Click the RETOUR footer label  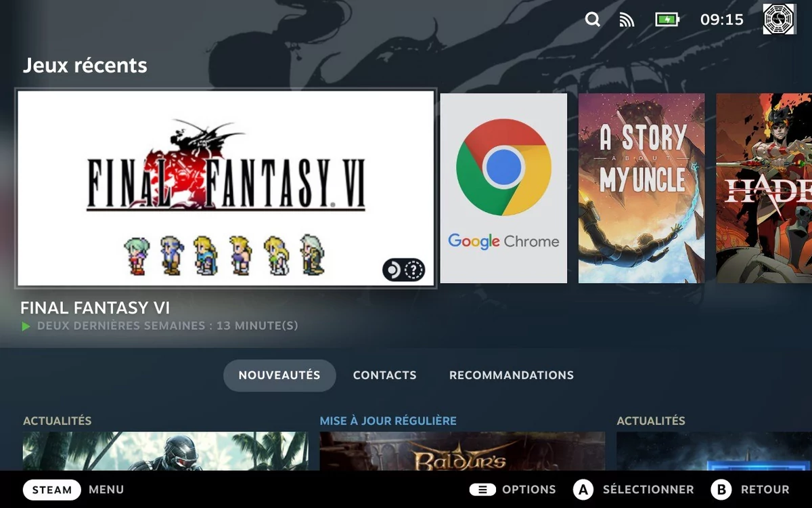tap(765, 490)
